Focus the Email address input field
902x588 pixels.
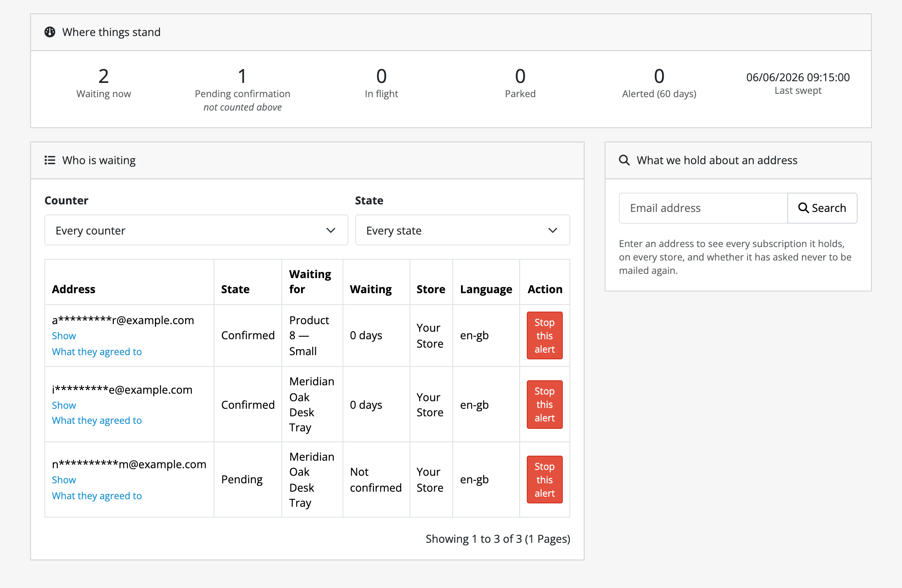pyautogui.click(x=703, y=208)
